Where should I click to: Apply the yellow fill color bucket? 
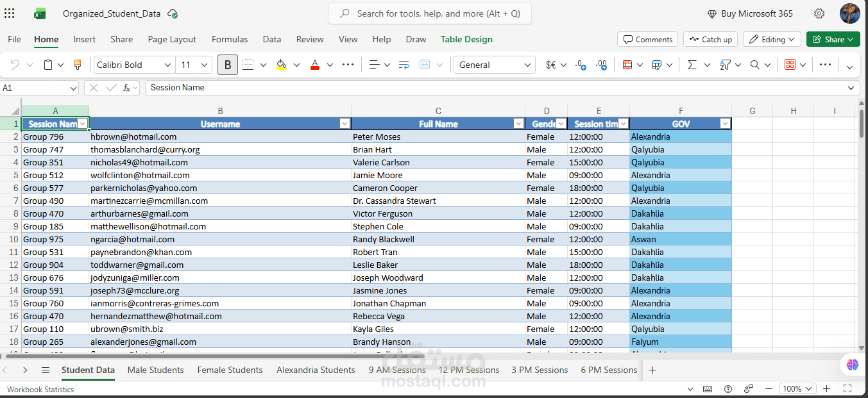281,65
